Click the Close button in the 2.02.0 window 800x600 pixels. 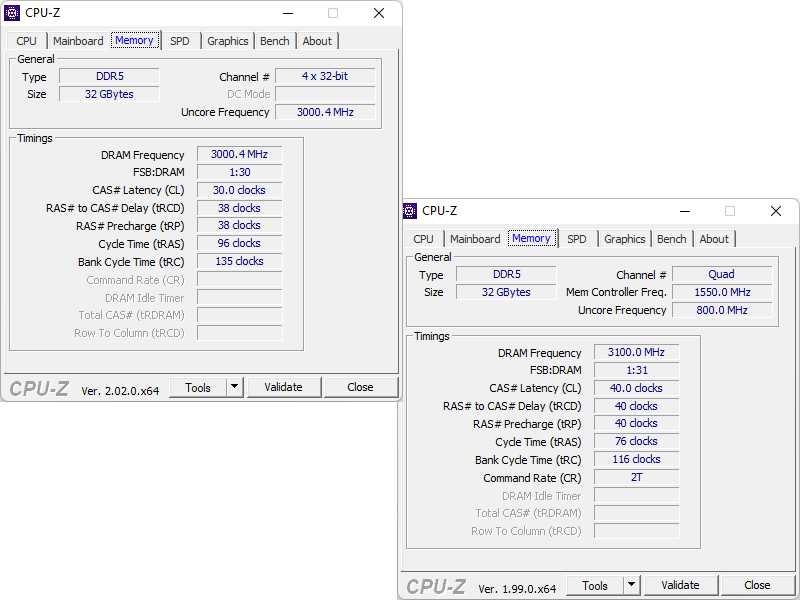click(361, 388)
